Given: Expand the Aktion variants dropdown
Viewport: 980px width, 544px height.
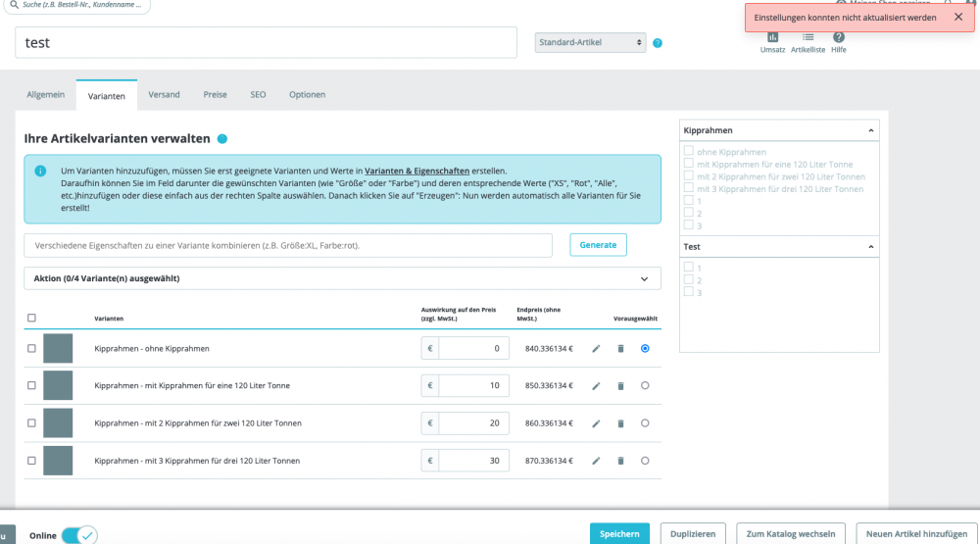Looking at the screenshot, I should (342, 279).
